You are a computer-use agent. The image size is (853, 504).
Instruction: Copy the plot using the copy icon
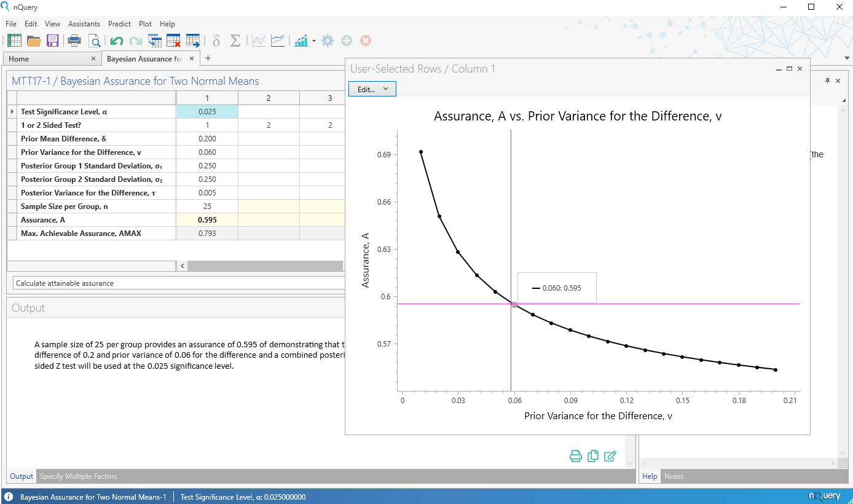[x=593, y=456]
